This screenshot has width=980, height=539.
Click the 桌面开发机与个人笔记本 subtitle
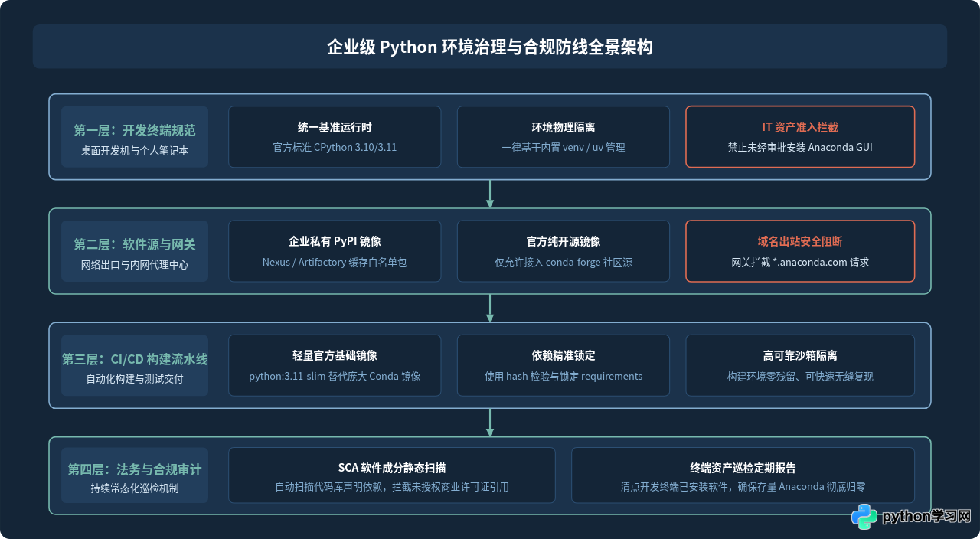[135, 151]
